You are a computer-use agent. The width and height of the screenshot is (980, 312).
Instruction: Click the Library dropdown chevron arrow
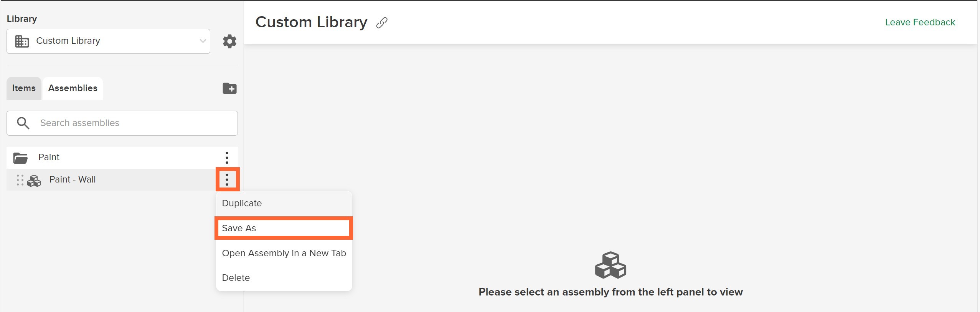[x=203, y=41]
